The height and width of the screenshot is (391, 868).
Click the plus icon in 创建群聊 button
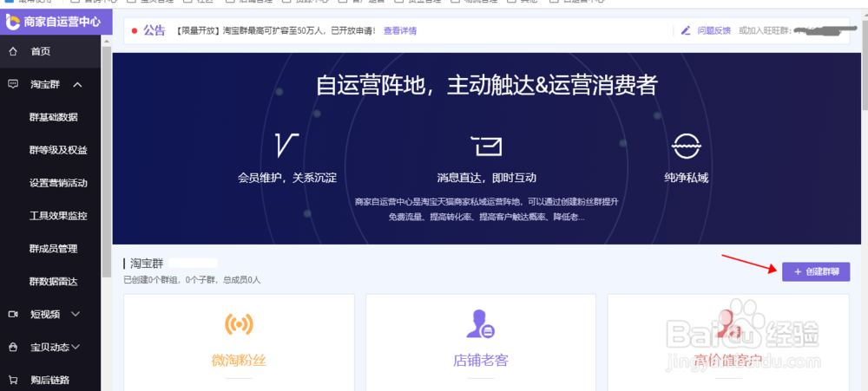pos(798,271)
